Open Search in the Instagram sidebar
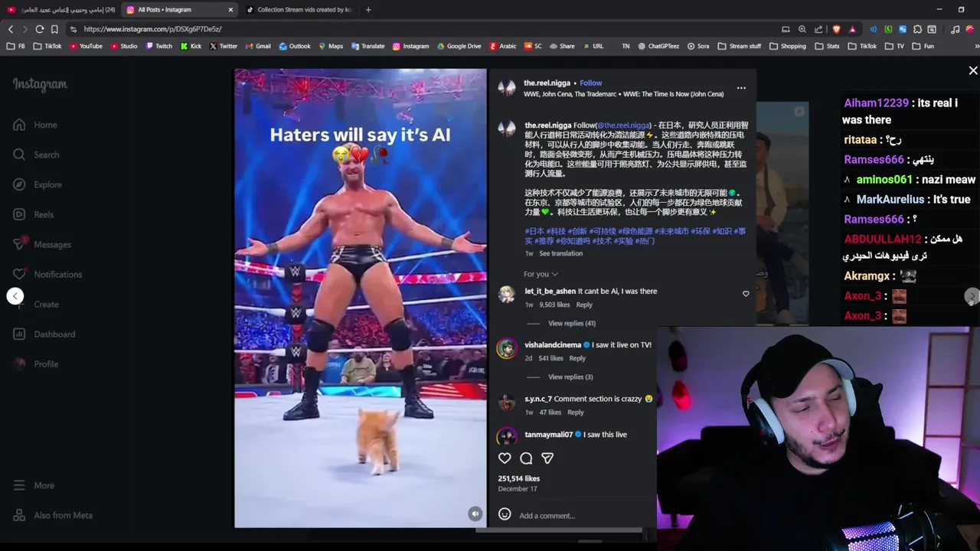 click(x=36, y=155)
